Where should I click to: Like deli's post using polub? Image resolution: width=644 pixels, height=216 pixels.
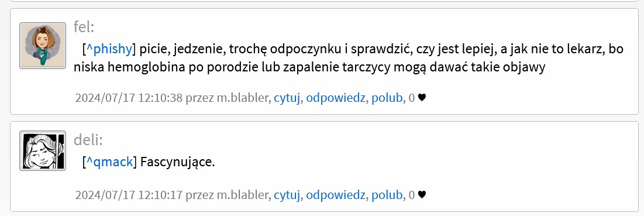pos(387,195)
